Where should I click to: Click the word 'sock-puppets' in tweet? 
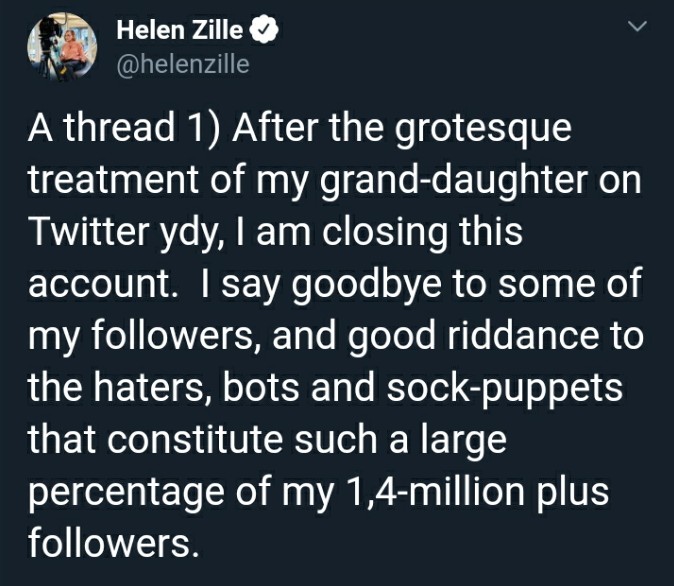(x=504, y=389)
